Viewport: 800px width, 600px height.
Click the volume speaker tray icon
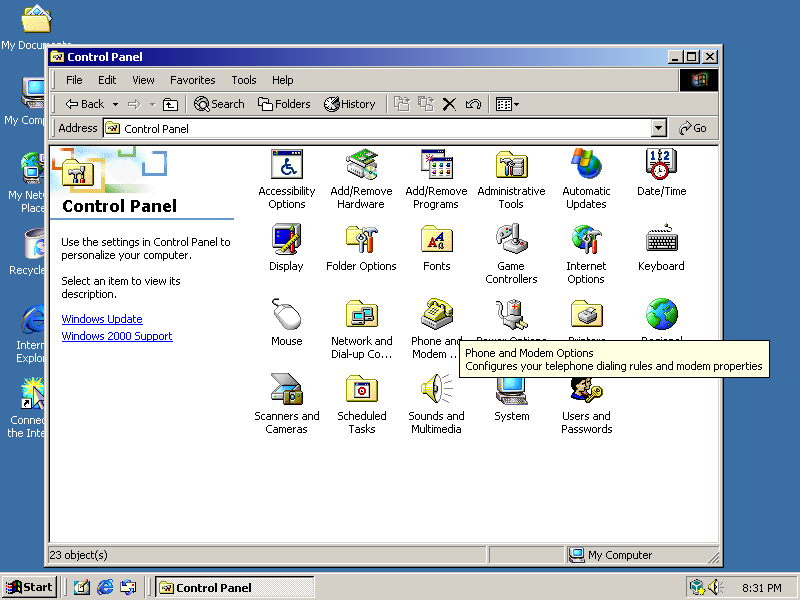coord(715,587)
